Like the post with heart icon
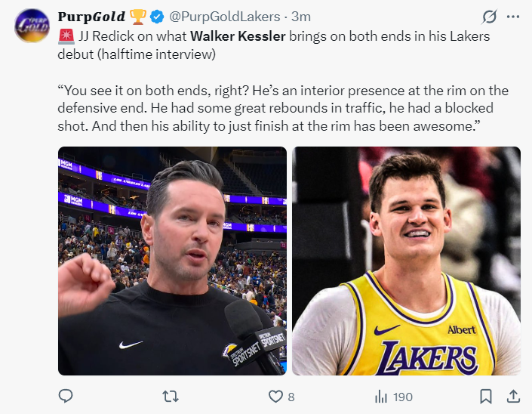The width and height of the screenshot is (532, 414). click(275, 397)
